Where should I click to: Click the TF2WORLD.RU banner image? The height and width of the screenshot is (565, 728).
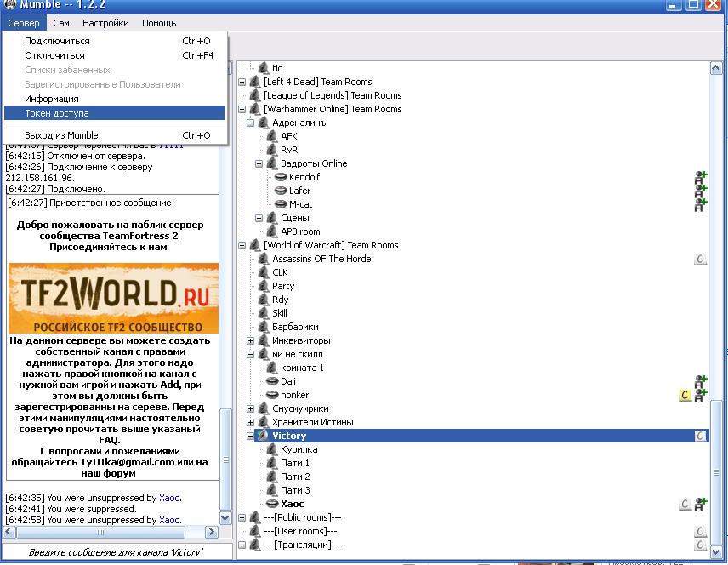tap(114, 299)
